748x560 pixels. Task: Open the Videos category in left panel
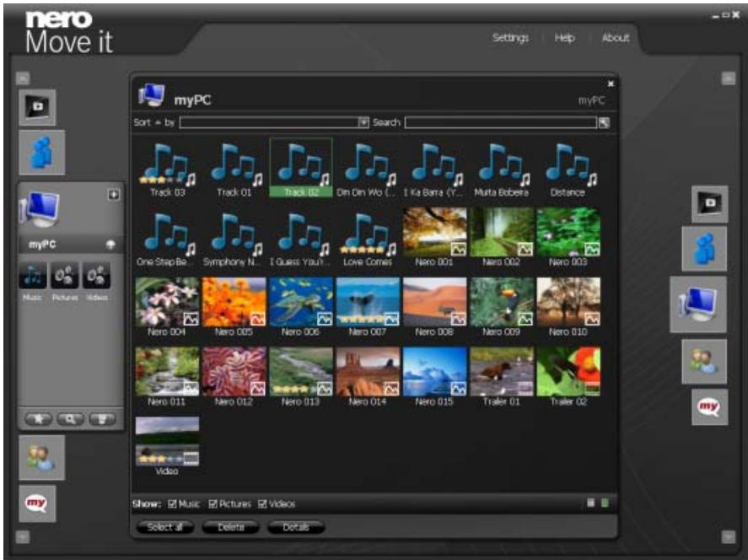point(96,275)
